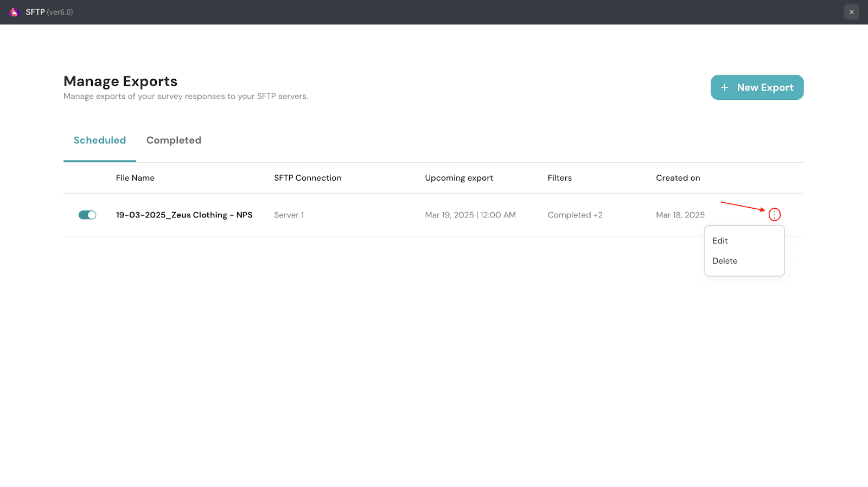Switch to the Completed tab
The height and width of the screenshot is (487, 868).
[174, 140]
